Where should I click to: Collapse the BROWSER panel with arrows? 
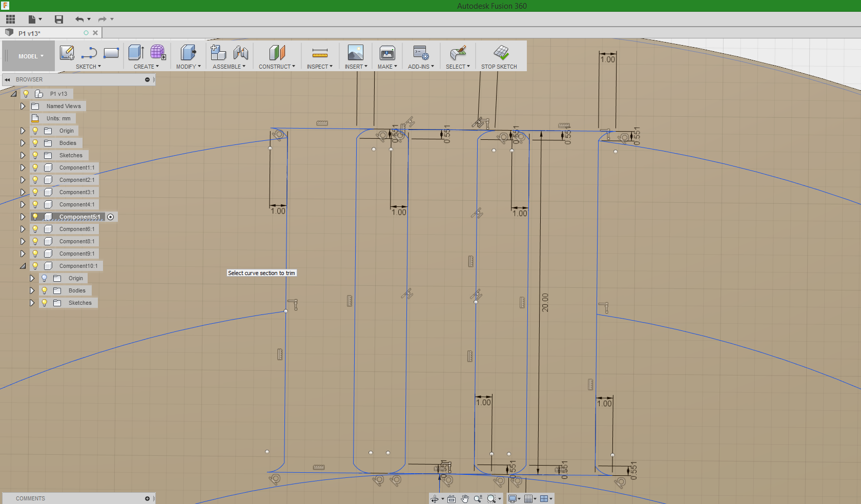point(8,80)
